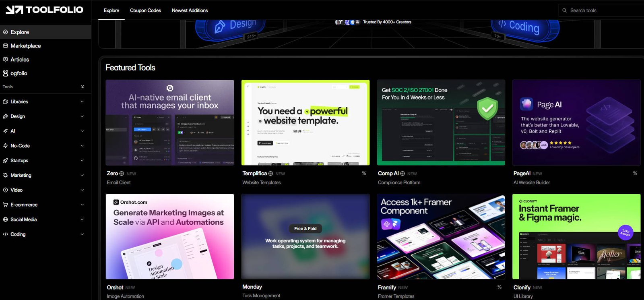
Task: Click the verified badge next to Templifica
Action: pyautogui.click(x=270, y=174)
